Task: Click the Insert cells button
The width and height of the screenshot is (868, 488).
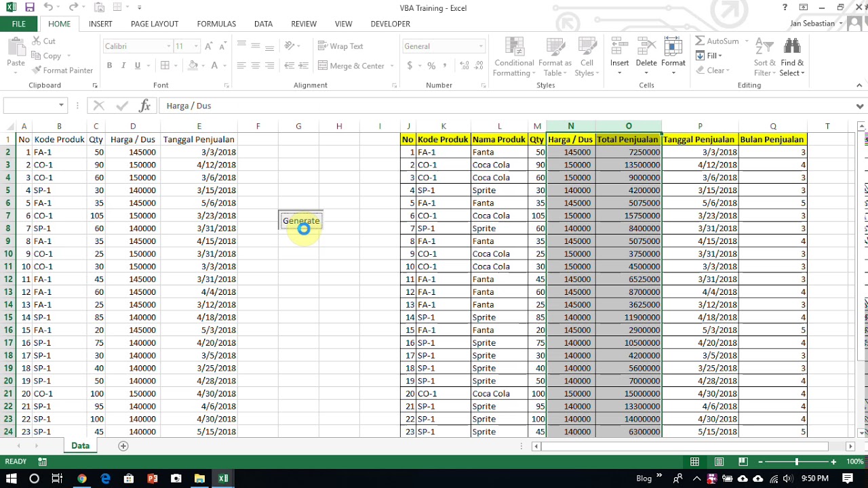Action: pyautogui.click(x=619, y=55)
